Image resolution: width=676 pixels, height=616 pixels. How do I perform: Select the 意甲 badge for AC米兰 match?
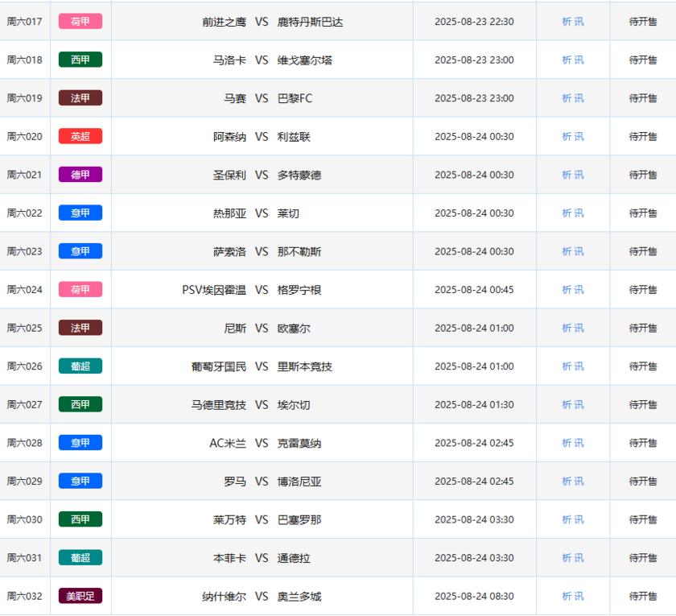tap(80, 443)
